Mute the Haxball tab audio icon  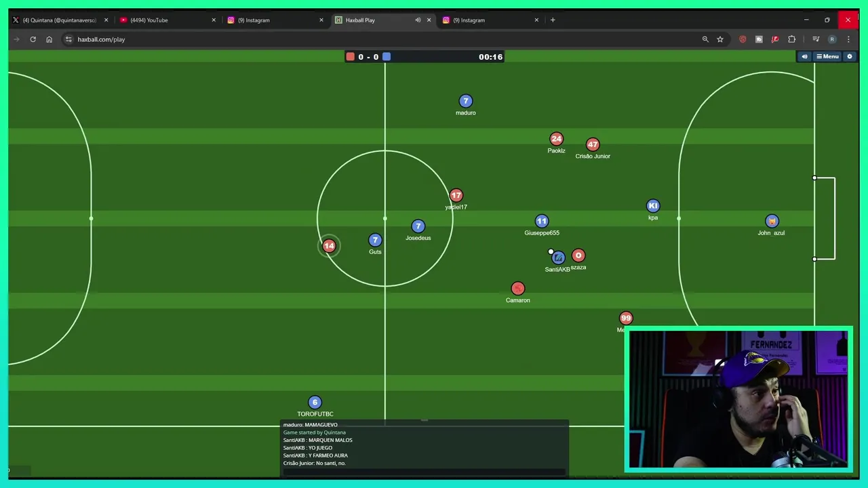pyautogui.click(x=418, y=20)
